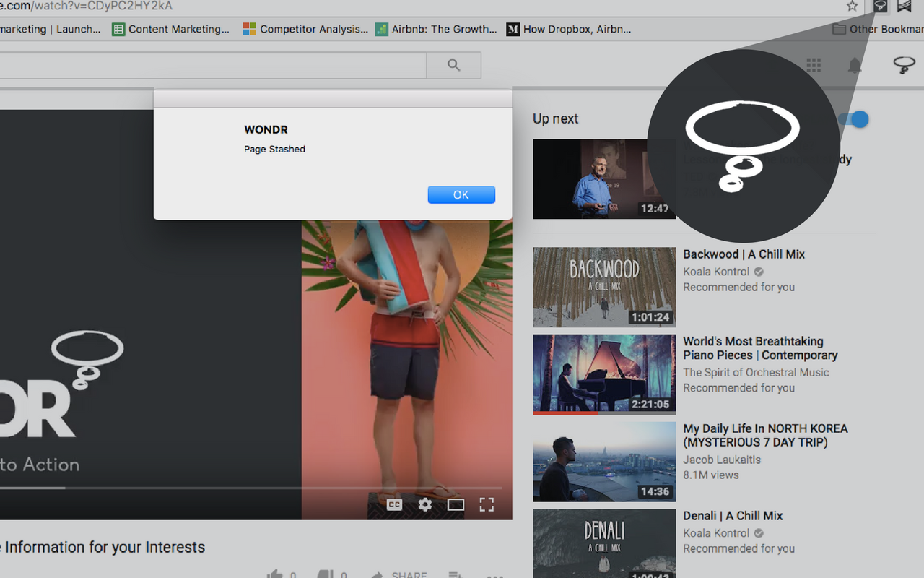Open the Backwood thumbnail with 1:01:24 duration
This screenshot has width=924, height=578.
point(604,288)
